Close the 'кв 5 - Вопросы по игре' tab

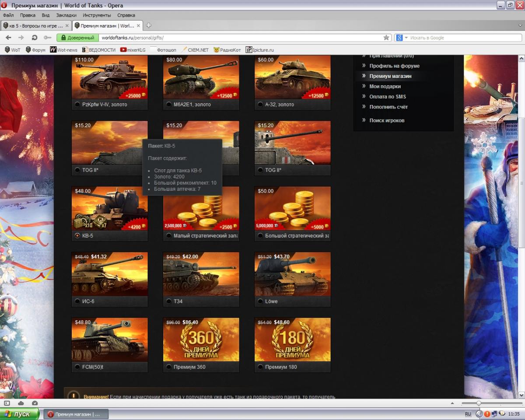coord(67,26)
